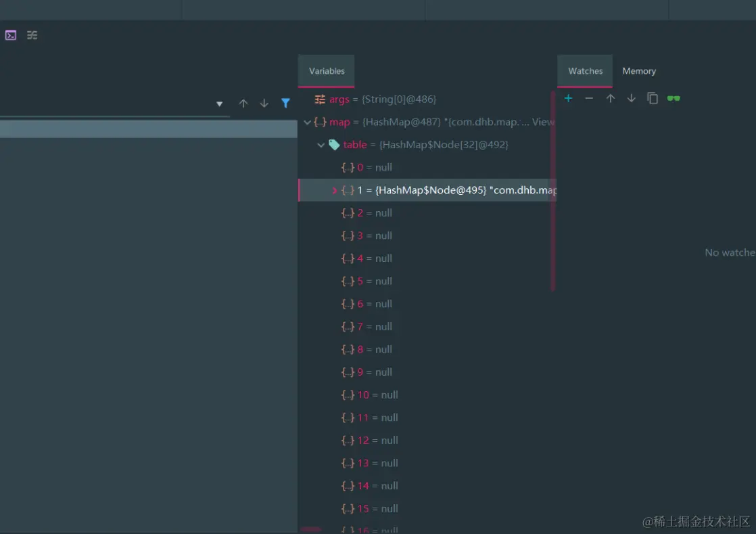Remove a watch with the minus icon

pyautogui.click(x=589, y=98)
